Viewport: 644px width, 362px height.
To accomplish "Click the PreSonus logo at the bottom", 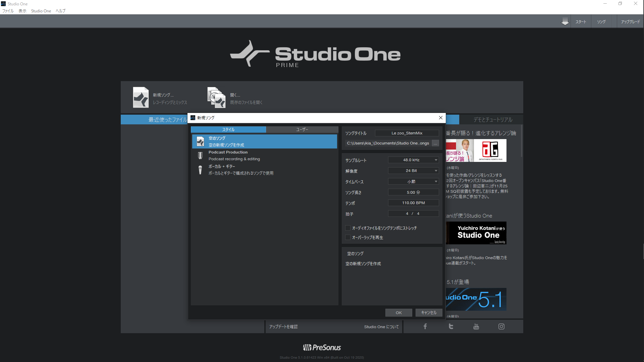I will coord(322,348).
